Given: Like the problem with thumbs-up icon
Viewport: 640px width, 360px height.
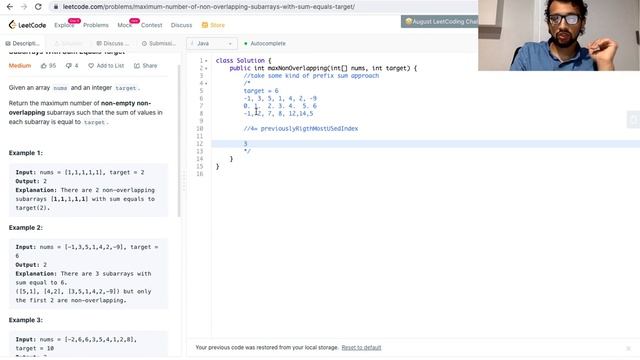Looking at the screenshot, I should [x=44, y=66].
